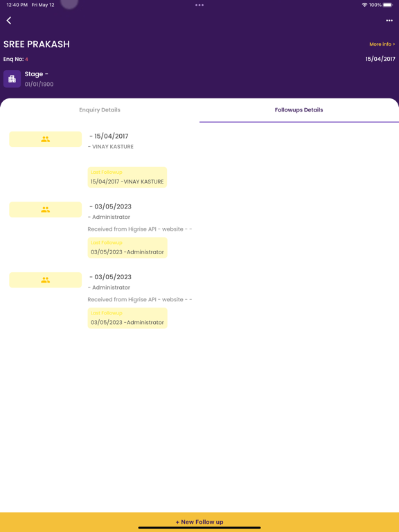Tap the header date 15/04/2017
399x532 pixels.
pyautogui.click(x=380, y=59)
